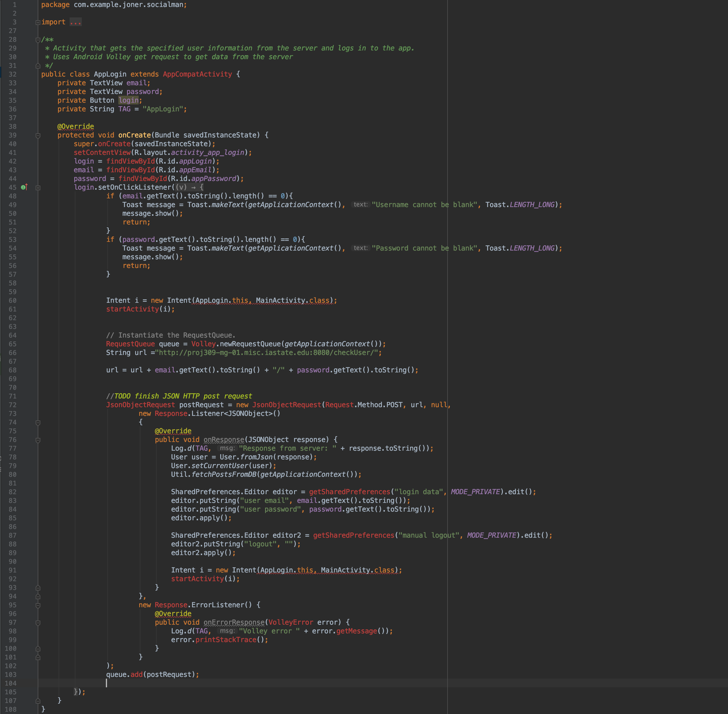Click the implements-method gutter icon on line 45
728x714 pixels.
[x=24, y=187]
